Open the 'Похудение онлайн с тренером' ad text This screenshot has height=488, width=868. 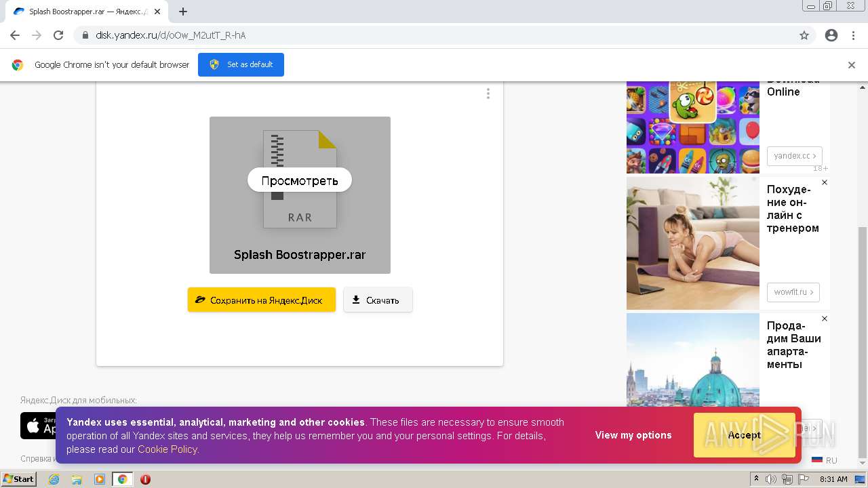(793, 209)
